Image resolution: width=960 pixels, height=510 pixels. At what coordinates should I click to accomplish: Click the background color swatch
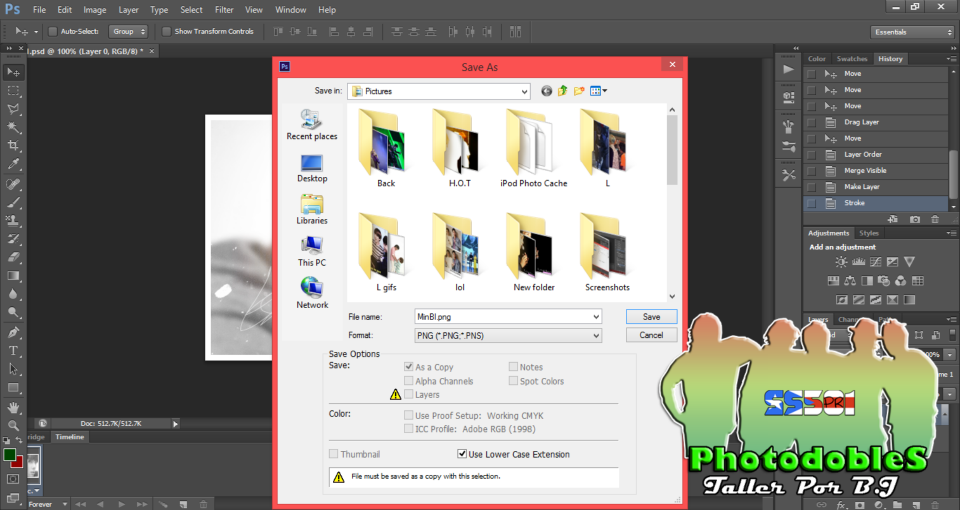pyautogui.click(x=18, y=462)
